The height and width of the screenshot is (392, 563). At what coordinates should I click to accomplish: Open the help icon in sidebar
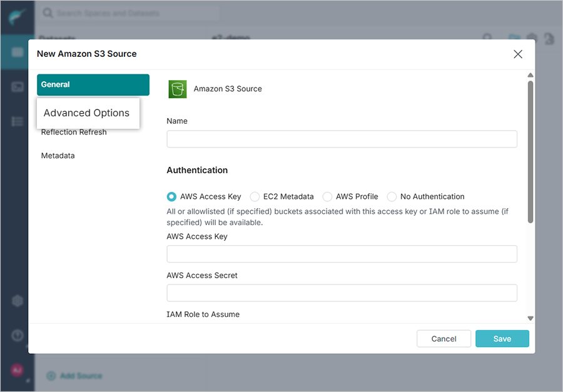click(18, 335)
